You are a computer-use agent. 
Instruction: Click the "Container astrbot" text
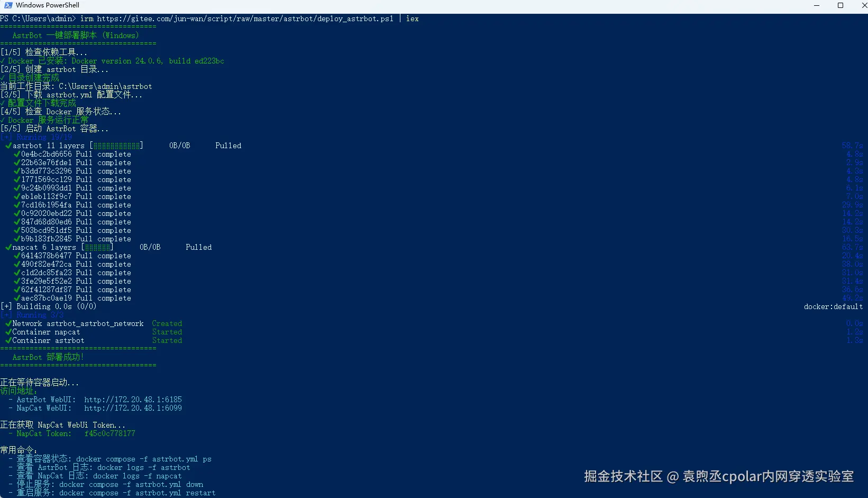tap(49, 340)
